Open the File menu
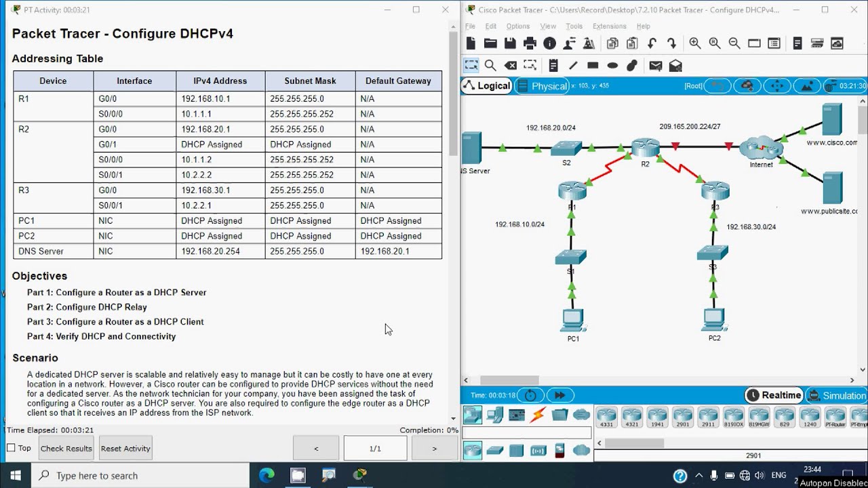 pos(470,26)
